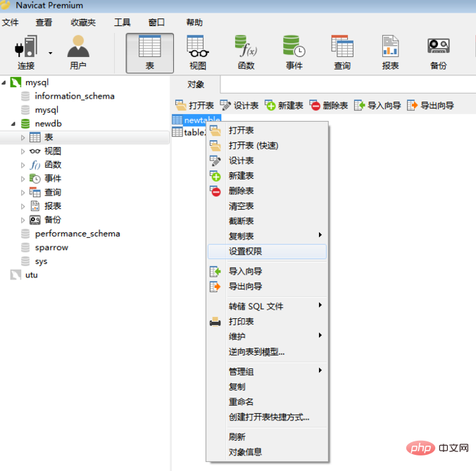Open the 收藏夹 menu
This screenshot has height=471, width=476.
83,23
